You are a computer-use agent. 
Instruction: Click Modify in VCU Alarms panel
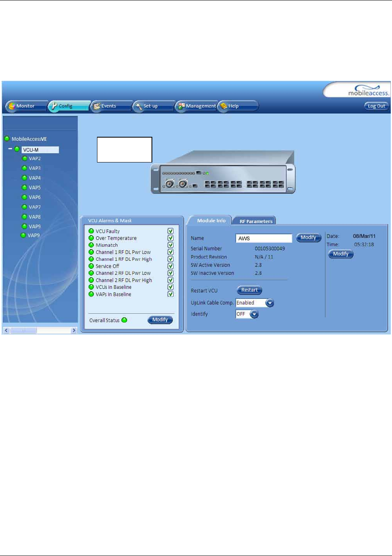point(160,320)
